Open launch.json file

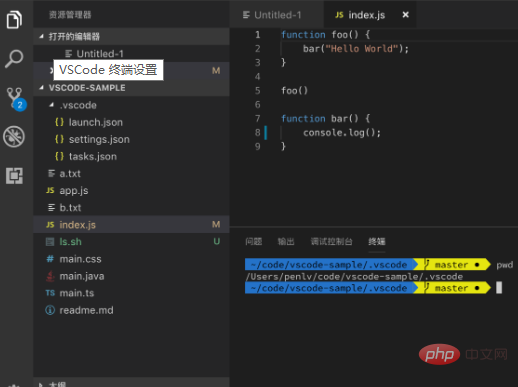(x=131, y=122)
